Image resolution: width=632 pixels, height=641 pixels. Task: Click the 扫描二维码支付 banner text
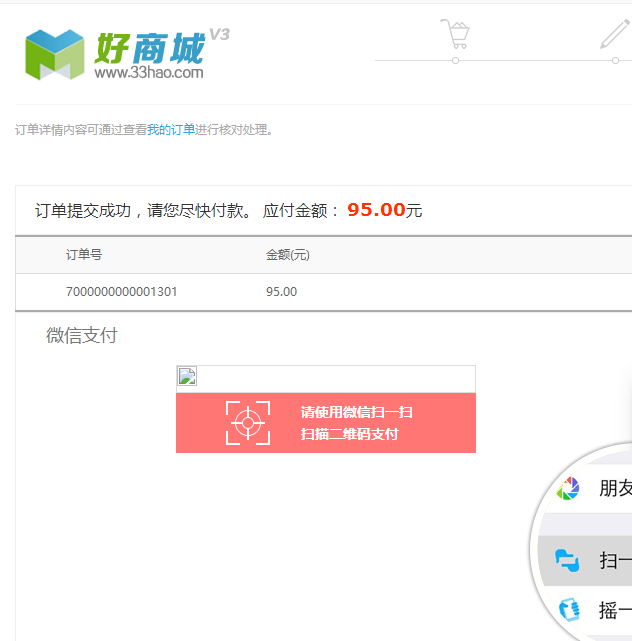(x=350, y=434)
